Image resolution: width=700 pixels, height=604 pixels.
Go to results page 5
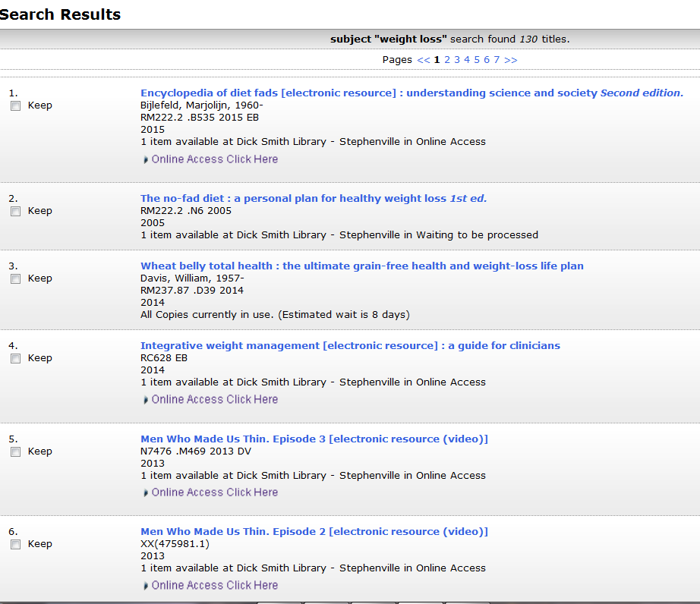[x=477, y=60]
